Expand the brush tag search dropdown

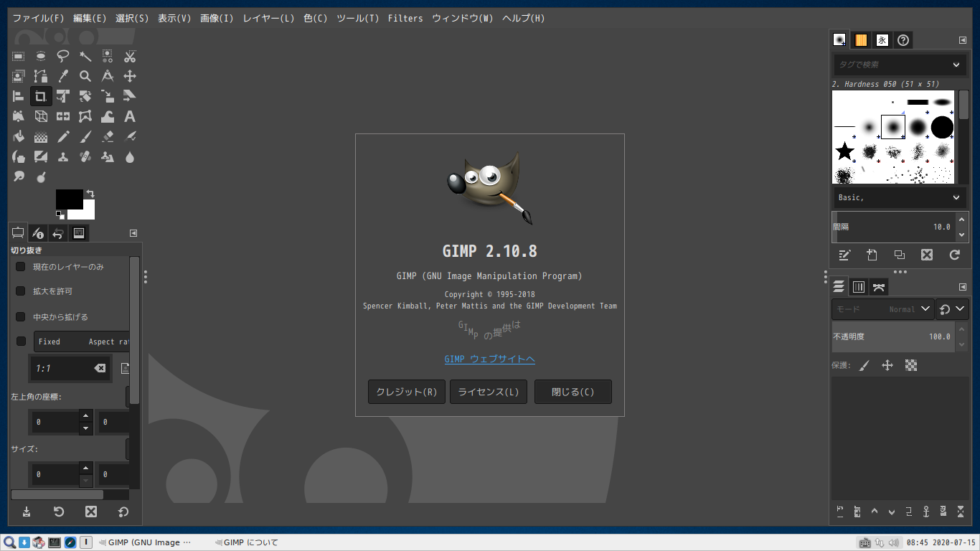956,65
